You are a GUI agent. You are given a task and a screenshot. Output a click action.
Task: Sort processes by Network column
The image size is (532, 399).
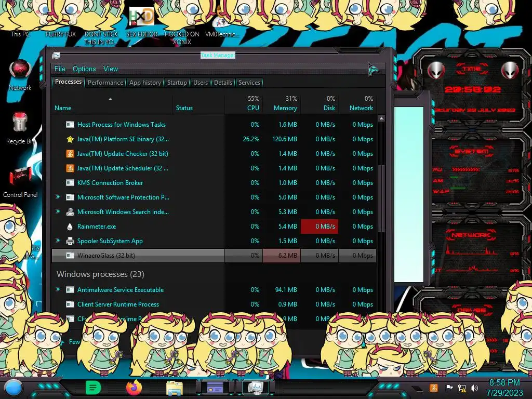(357, 104)
